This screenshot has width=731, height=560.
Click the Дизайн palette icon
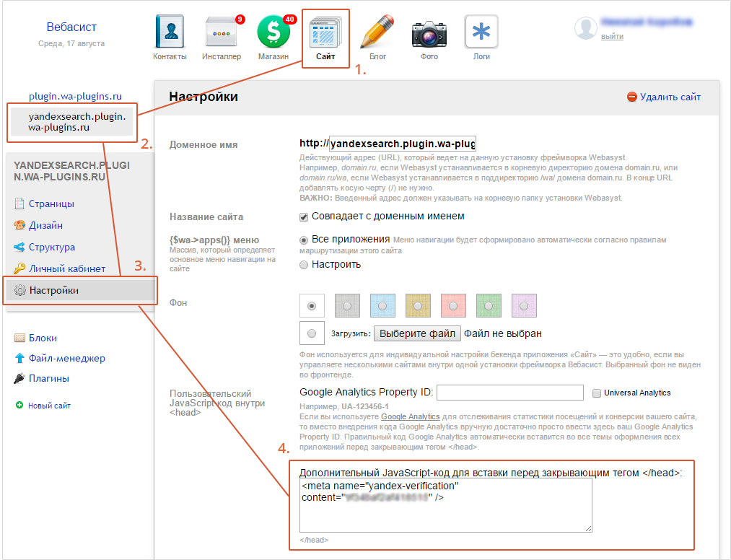tap(19, 225)
